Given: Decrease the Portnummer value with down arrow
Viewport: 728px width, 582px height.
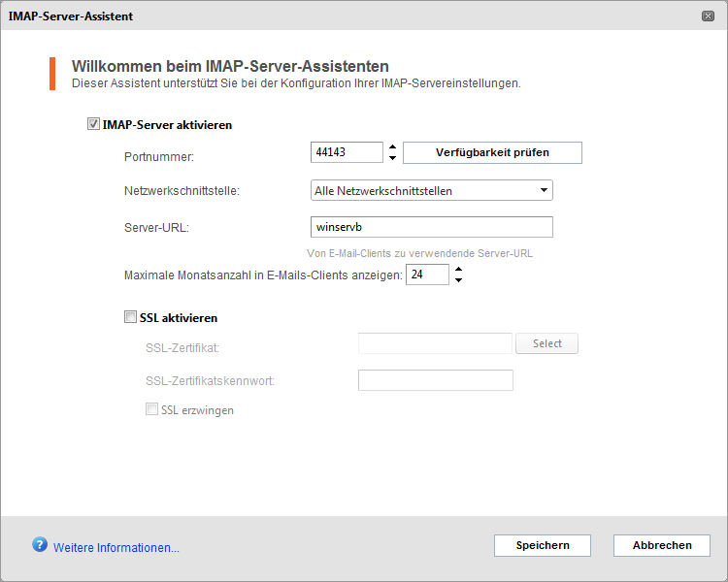Looking at the screenshot, I should [392, 158].
